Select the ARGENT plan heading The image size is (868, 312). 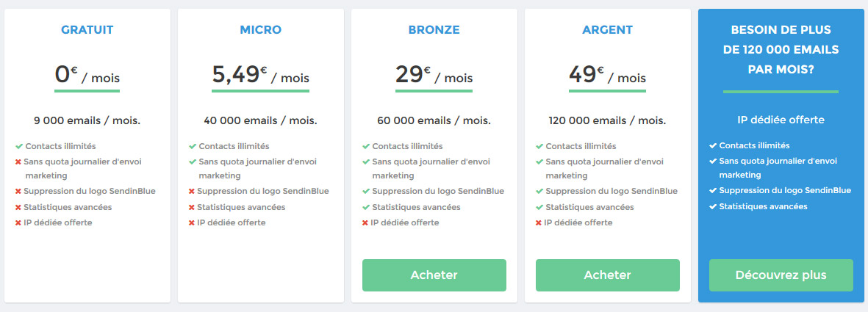pos(607,30)
